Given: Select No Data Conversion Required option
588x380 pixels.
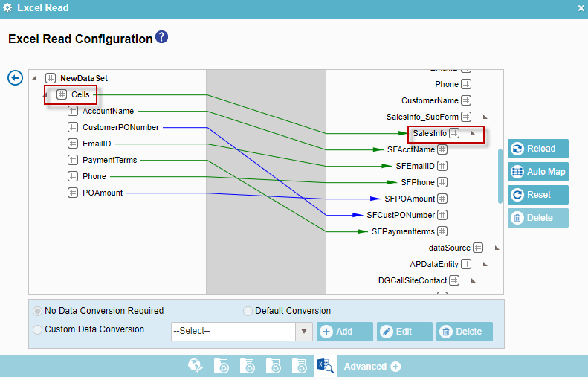Looking at the screenshot, I should [x=37, y=311].
